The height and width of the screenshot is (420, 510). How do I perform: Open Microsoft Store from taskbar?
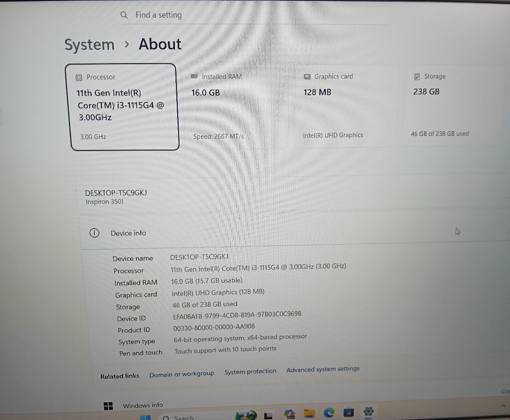tap(349, 413)
